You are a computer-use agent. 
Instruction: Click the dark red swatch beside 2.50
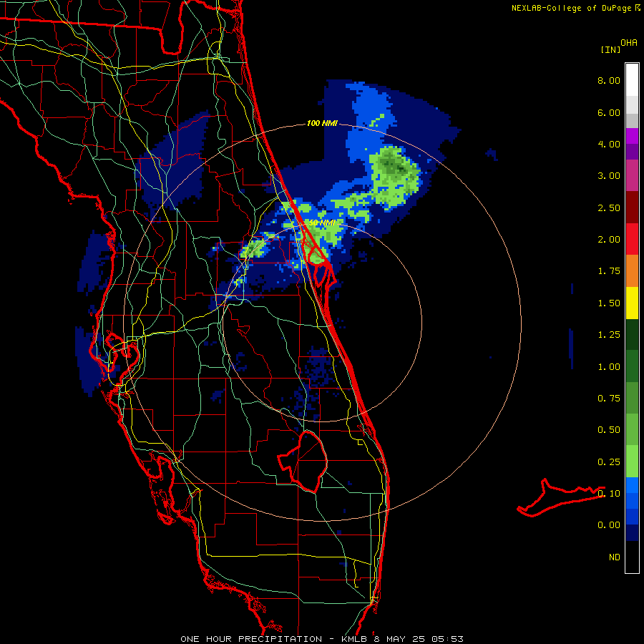click(x=632, y=208)
